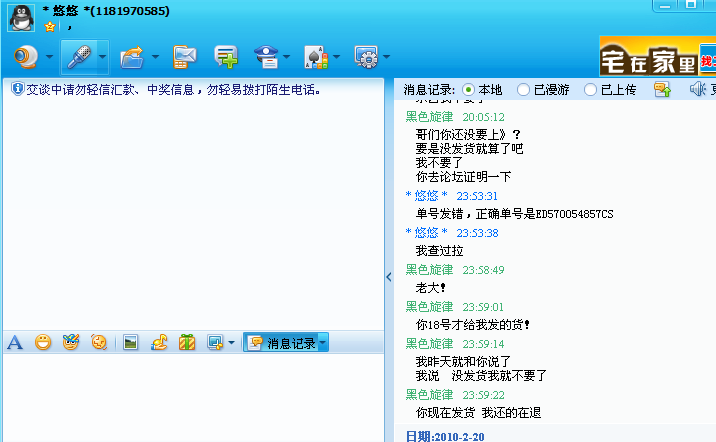Click the message 你18号才给我发的货
The width and height of the screenshot is (716, 442).
tap(473, 325)
